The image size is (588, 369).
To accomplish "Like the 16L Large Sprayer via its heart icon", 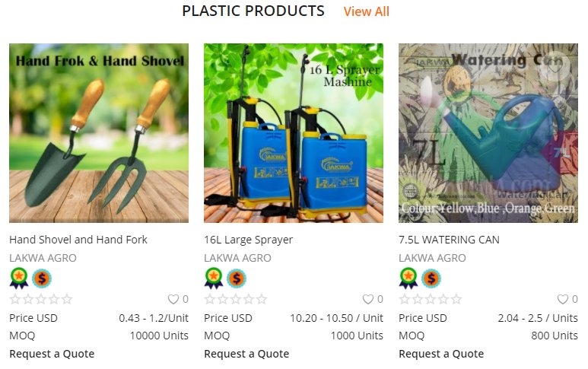I will (x=368, y=299).
